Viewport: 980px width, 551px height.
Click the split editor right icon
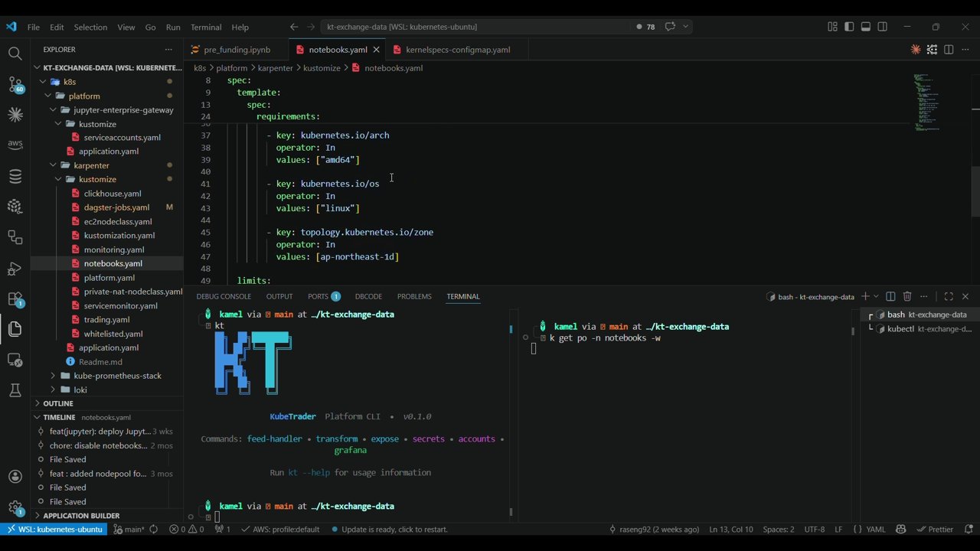pyautogui.click(x=949, y=50)
